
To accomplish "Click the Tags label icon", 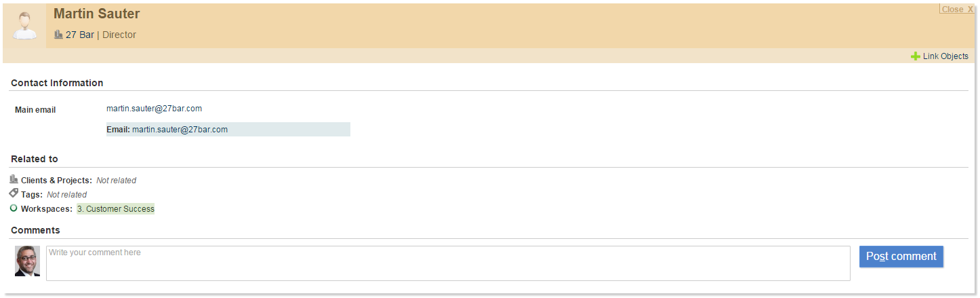I will [14, 194].
